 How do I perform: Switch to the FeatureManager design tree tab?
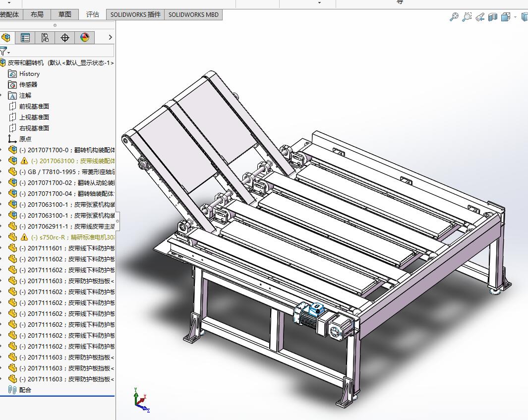(x=6, y=37)
